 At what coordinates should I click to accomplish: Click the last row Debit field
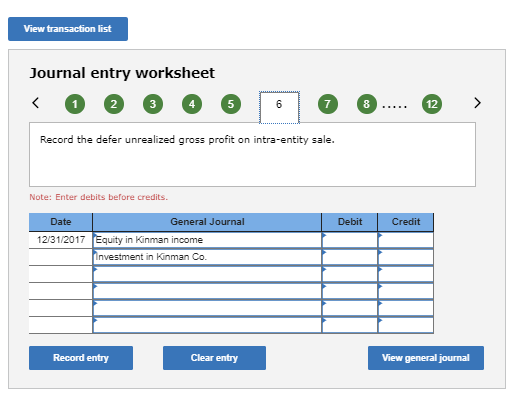click(x=350, y=325)
